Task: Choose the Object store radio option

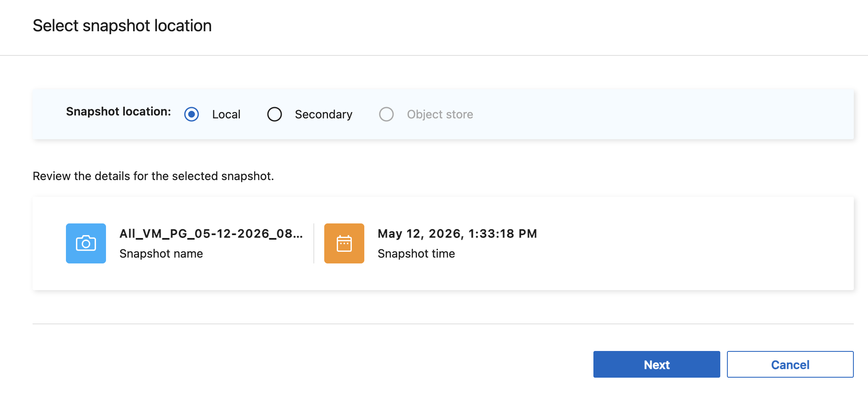Action: point(386,114)
